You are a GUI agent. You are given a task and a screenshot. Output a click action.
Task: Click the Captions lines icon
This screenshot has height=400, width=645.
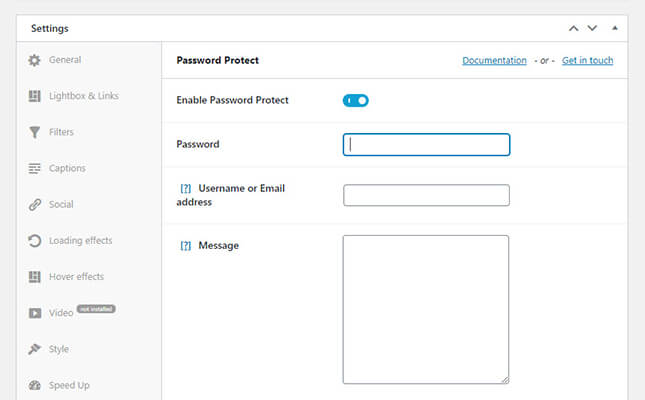coord(35,168)
